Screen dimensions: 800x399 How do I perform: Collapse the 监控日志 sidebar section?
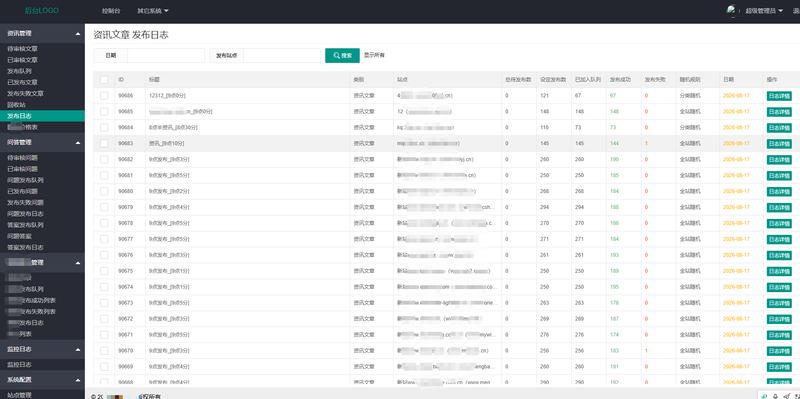(x=42, y=350)
